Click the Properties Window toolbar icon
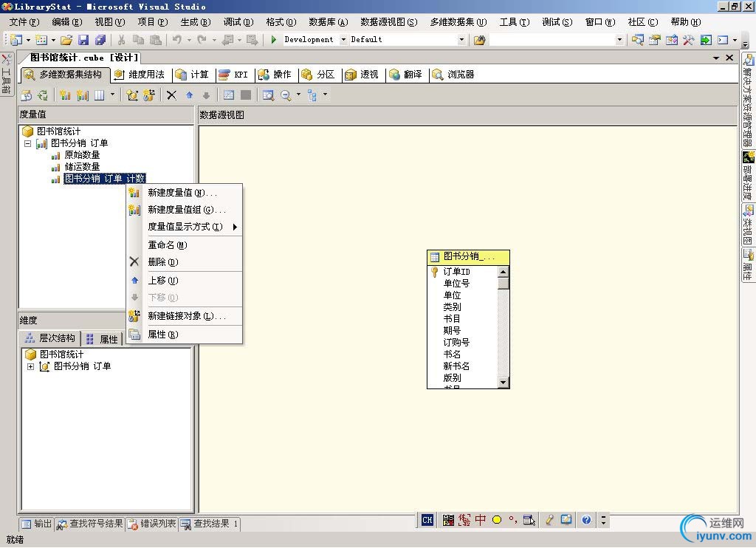 pyautogui.click(x=655, y=40)
